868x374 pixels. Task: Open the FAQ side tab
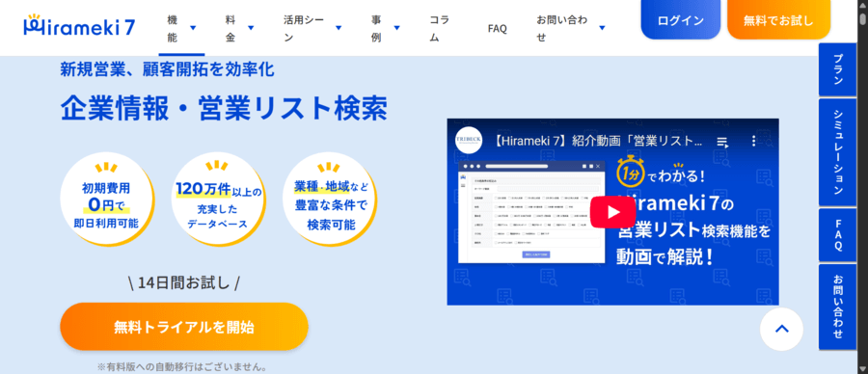point(837,234)
